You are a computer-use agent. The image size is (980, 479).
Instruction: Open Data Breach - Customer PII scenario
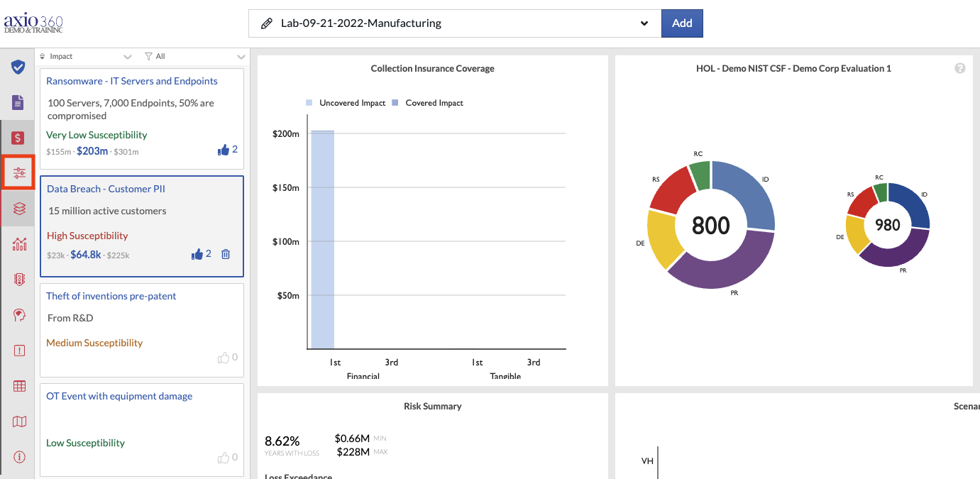[106, 189]
